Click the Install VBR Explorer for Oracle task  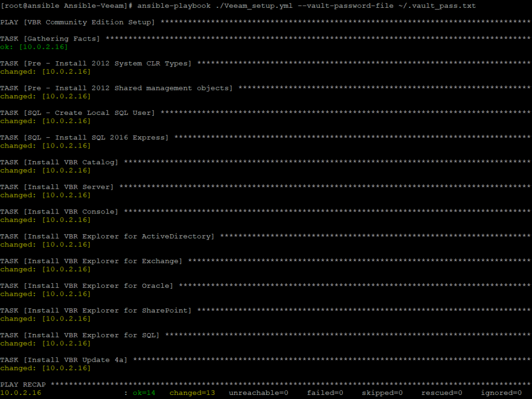[87, 286]
